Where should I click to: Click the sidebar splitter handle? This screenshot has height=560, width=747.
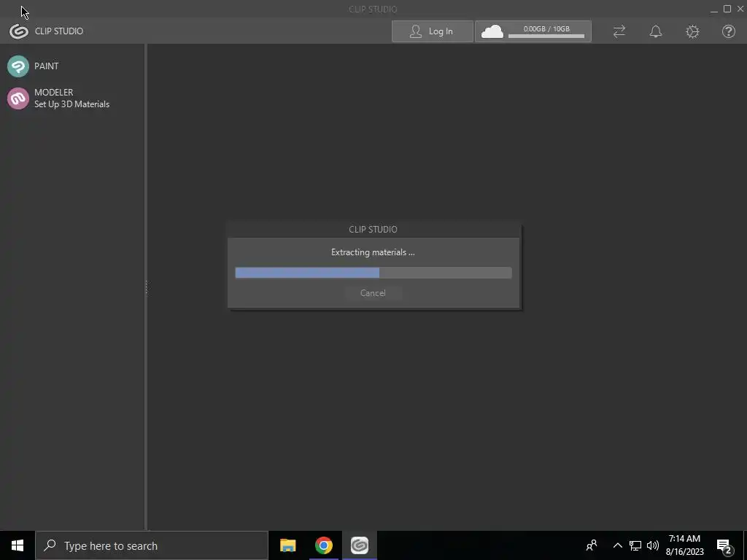(x=146, y=287)
